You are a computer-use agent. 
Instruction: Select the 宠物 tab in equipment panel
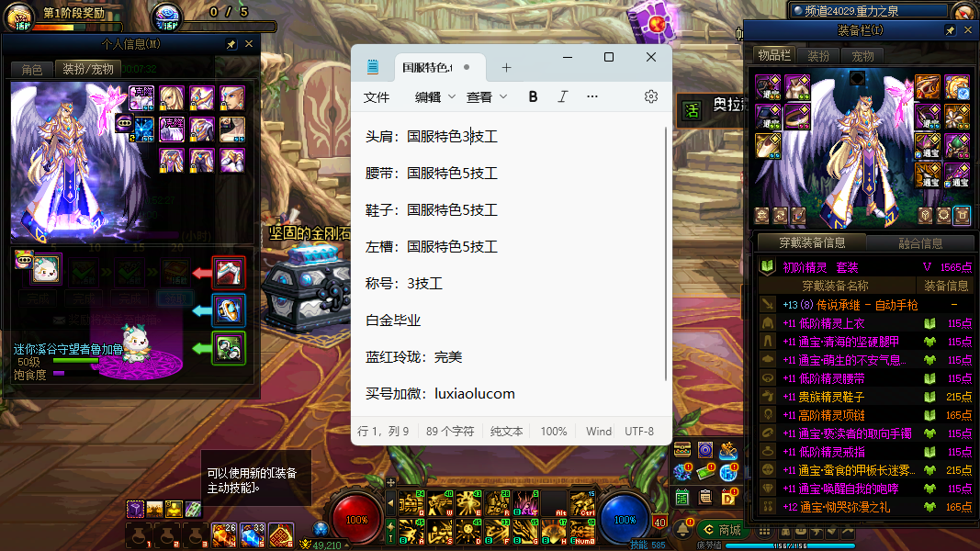click(x=863, y=56)
